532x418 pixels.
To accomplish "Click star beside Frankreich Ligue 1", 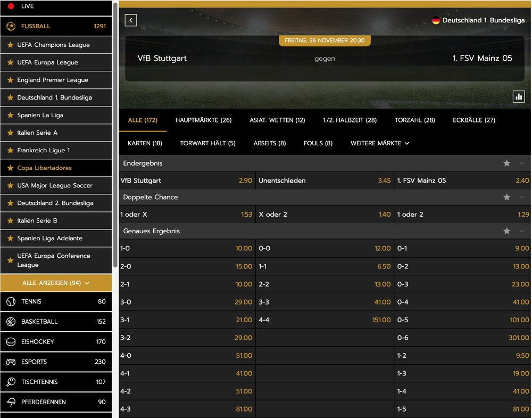I will (x=11, y=150).
